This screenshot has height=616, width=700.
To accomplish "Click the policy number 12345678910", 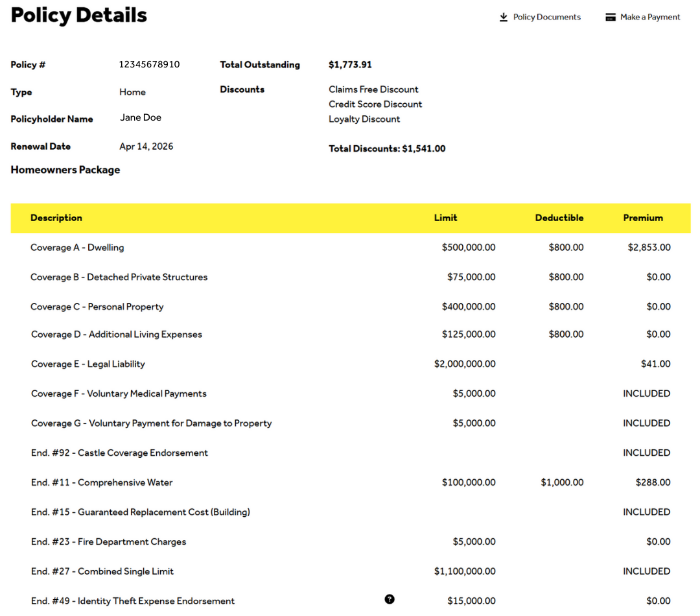I will pos(149,65).
